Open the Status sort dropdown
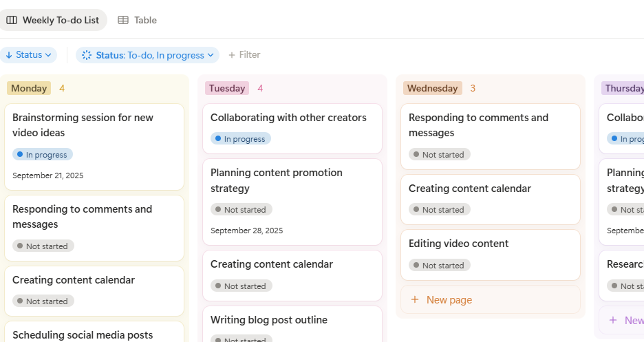Viewport: 644px width, 342px height. point(28,55)
